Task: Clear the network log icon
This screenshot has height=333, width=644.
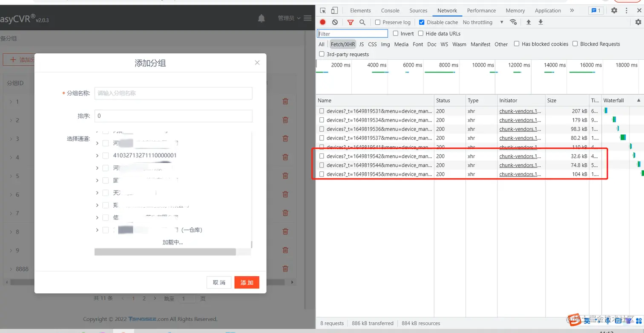Action: click(x=335, y=22)
